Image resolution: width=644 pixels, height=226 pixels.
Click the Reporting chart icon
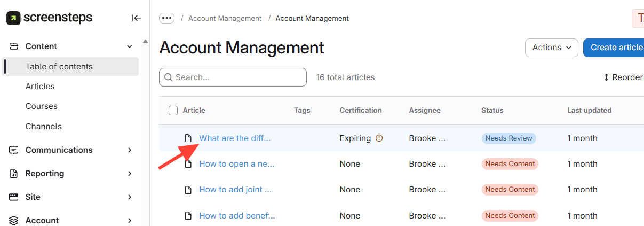tap(14, 174)
